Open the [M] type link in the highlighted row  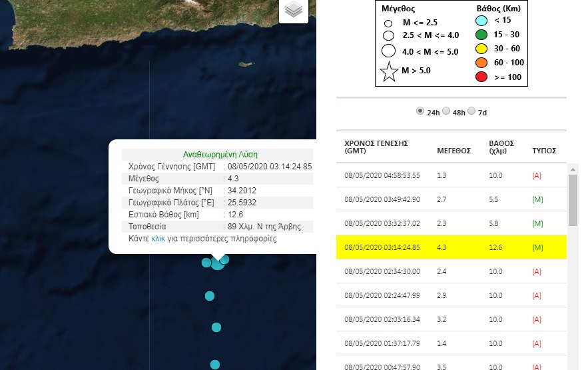tap(537, 248)
